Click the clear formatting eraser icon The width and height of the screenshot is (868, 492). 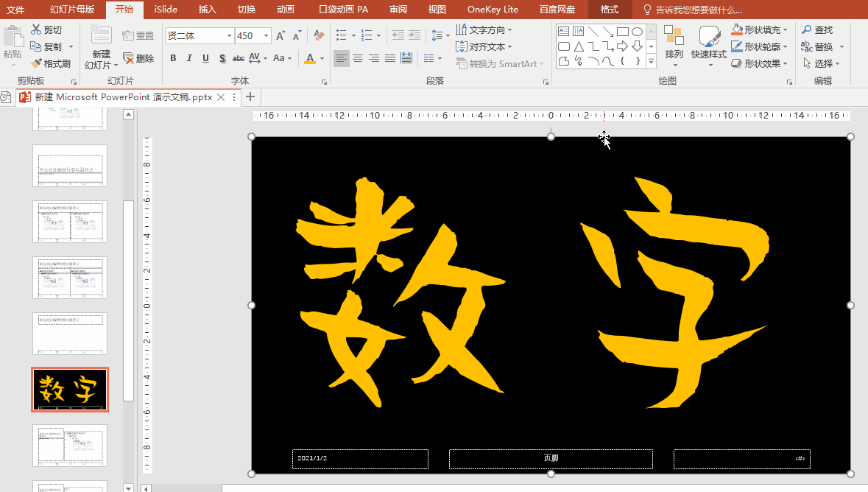(319, 35)
